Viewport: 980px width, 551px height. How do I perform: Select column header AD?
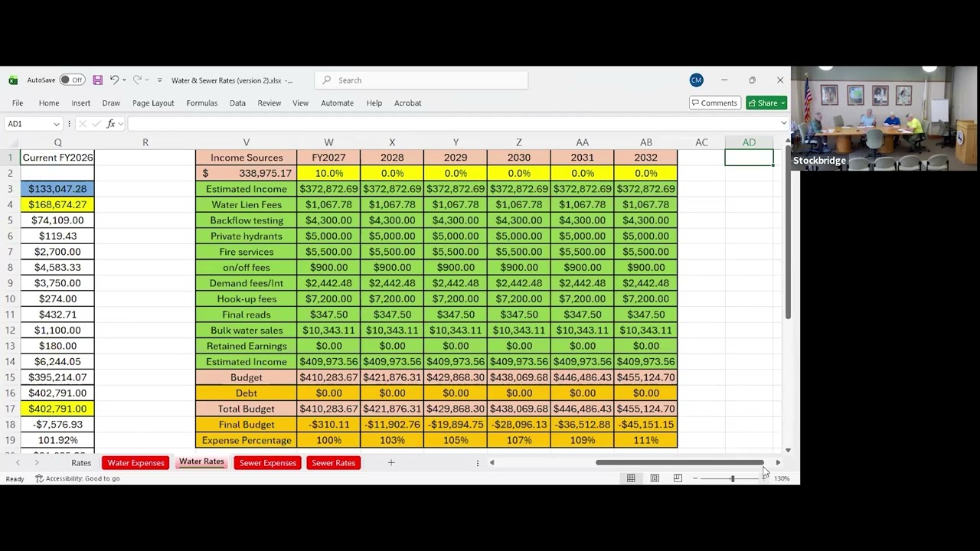tap(749, 142)
